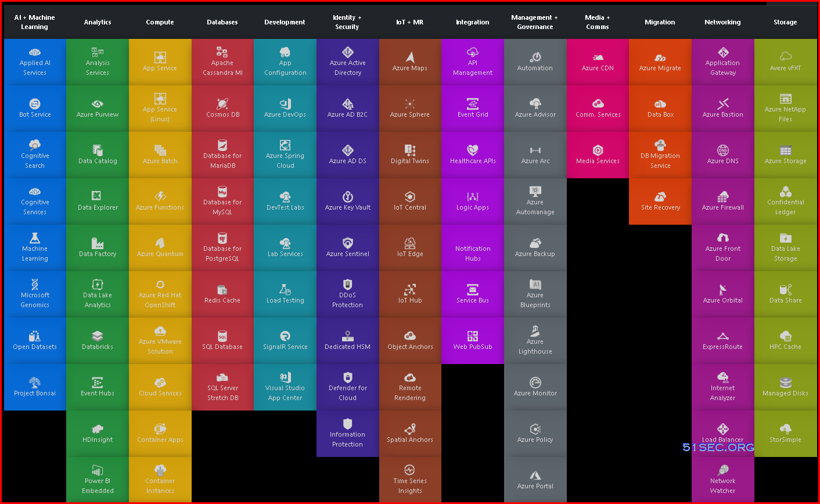Select the AI + Machine Learning column header
820x504 pixels.
click(35, 22)
